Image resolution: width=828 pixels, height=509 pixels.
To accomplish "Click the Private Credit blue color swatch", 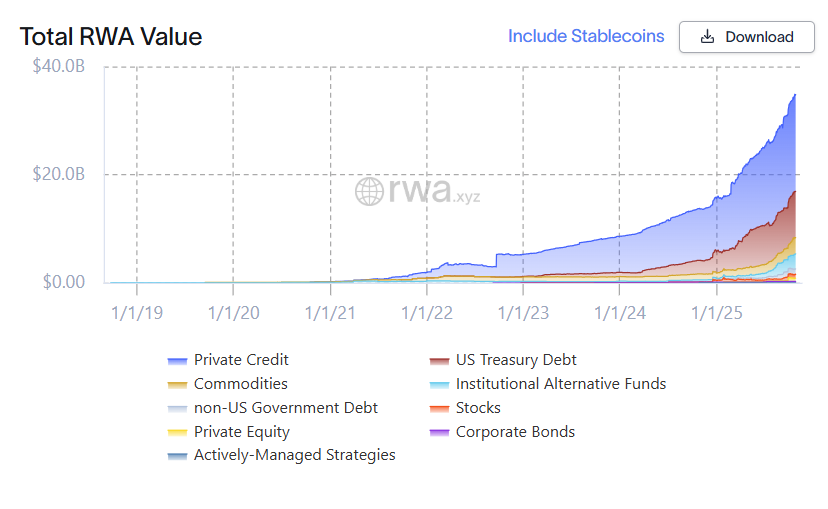I will tap(177, 361).
